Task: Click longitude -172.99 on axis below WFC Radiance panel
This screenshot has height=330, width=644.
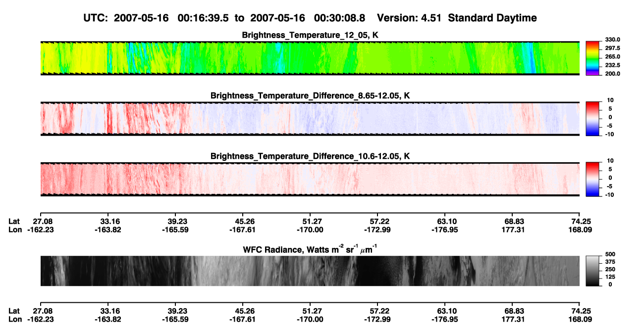Action: click(377, 320)
